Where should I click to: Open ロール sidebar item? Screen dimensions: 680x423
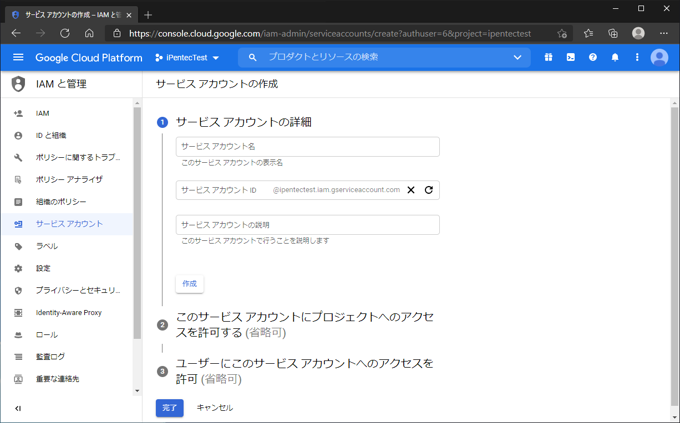pos(67,335)
